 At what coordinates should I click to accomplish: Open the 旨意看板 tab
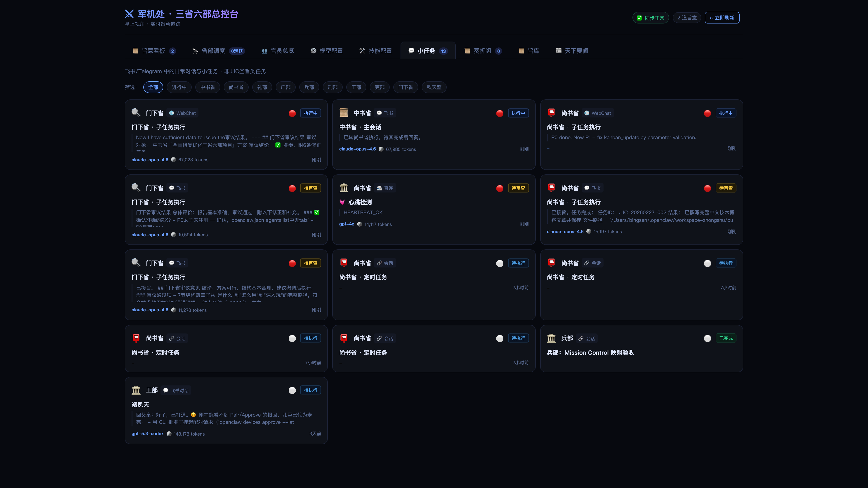pyautogui.click(x=154, y=51)
